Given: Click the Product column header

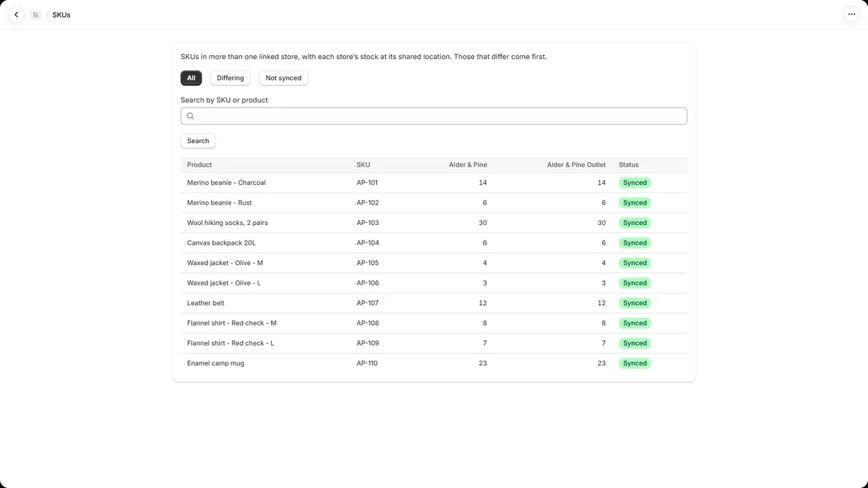Looking at the screenshot, I should click(x=199, y=165).
